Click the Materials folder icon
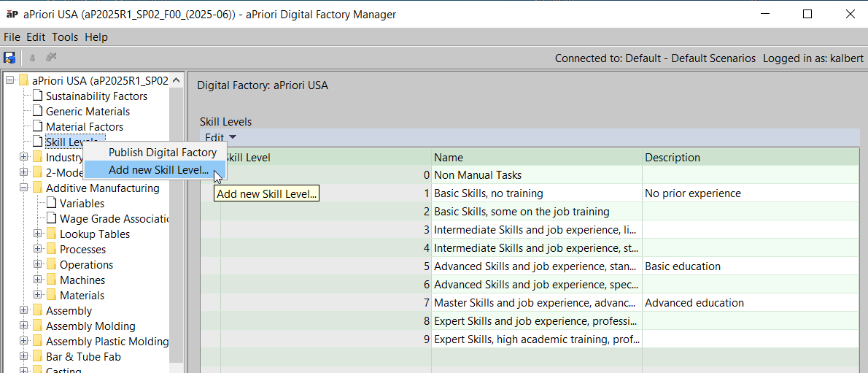Image resolution: width=868 pixels, height=373 pixels. click(51, 296)
